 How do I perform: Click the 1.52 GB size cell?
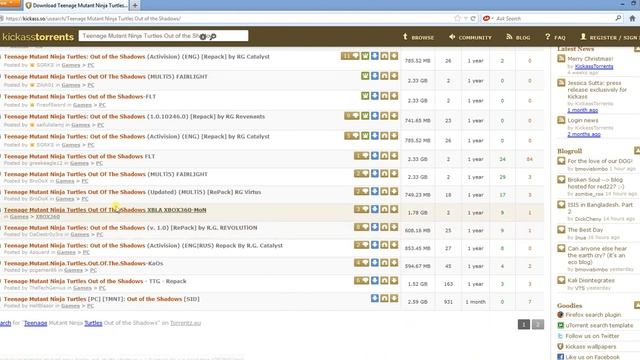coord(417,284)
